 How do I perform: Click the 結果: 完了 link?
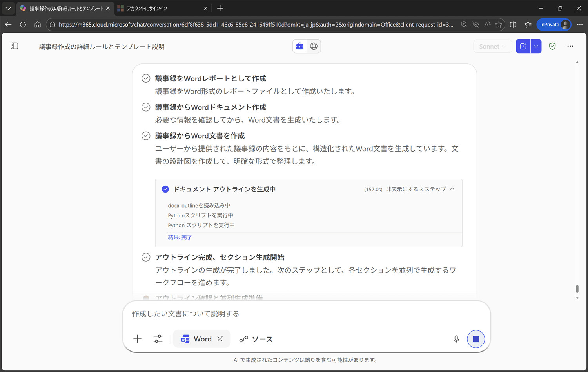180,237
